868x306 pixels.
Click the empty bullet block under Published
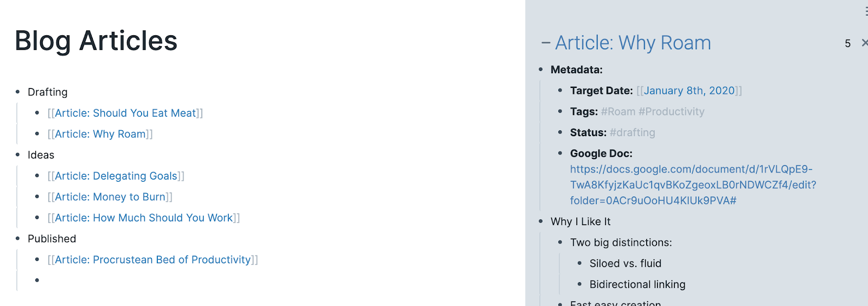pos(37,280)
